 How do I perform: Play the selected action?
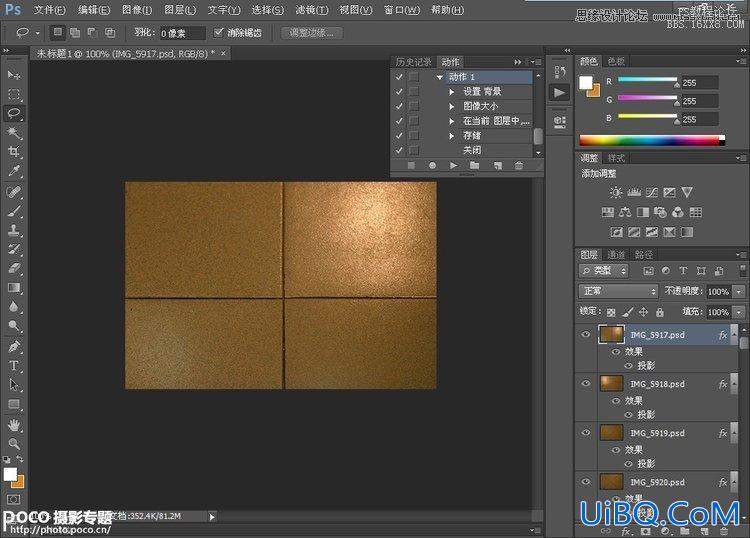(453, 165)
